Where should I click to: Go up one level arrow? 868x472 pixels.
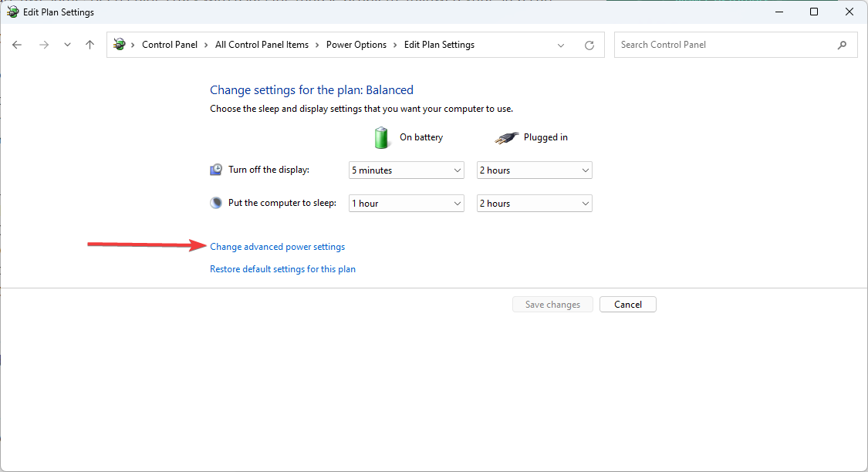click(90, 45)
